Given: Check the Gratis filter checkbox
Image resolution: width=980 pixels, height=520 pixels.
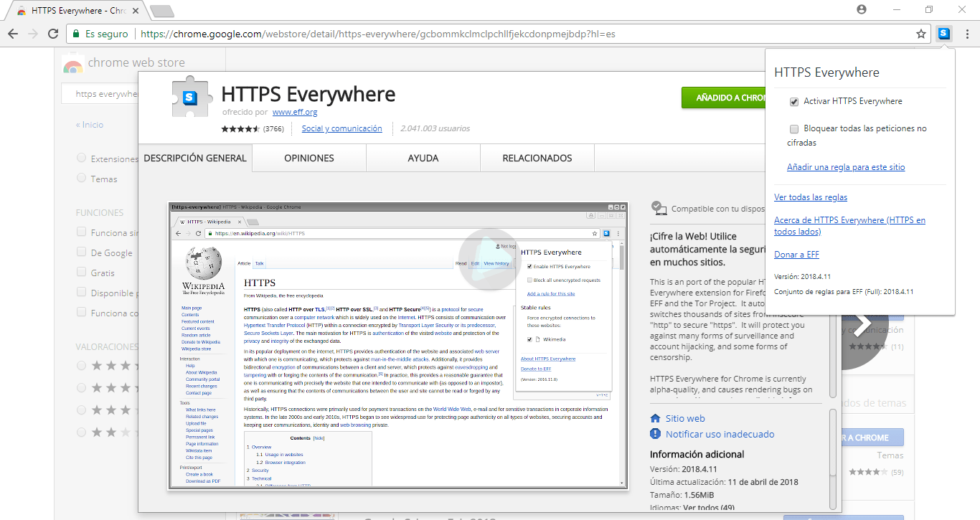Looking at the screenshot, I should [x=81, y=273].
